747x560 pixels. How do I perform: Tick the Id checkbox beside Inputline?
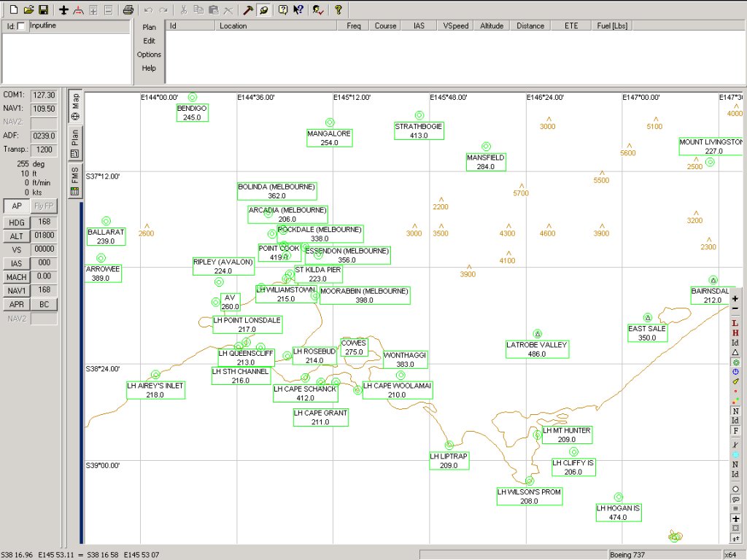click(x=21, y=27)
